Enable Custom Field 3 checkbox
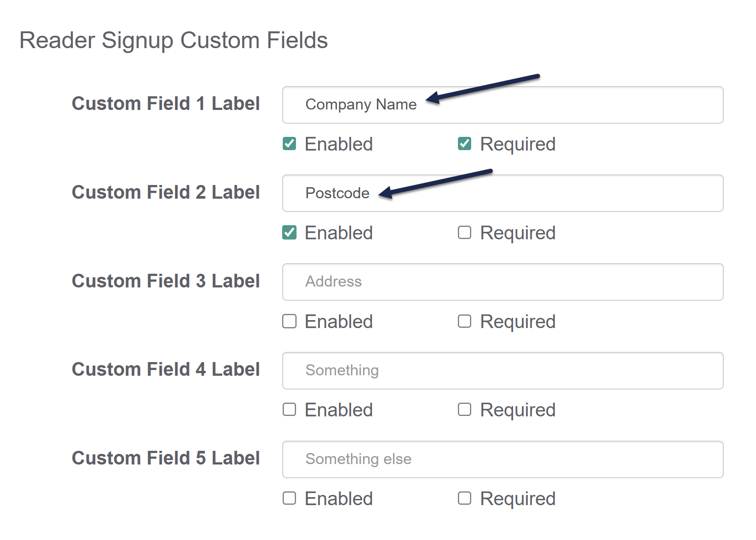Screen dimensions: 756x540 (x=289, y=321)
